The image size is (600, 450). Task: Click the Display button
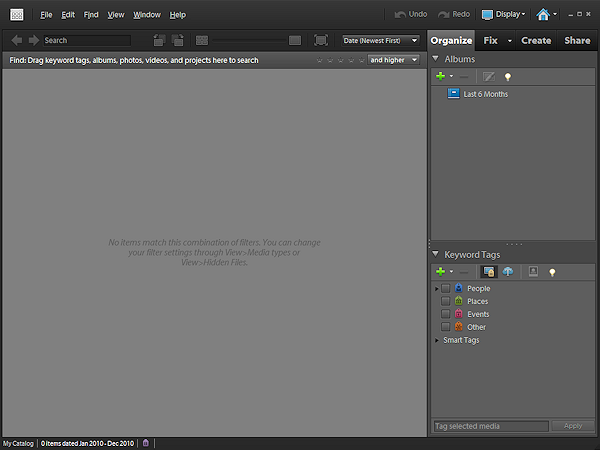503,15
